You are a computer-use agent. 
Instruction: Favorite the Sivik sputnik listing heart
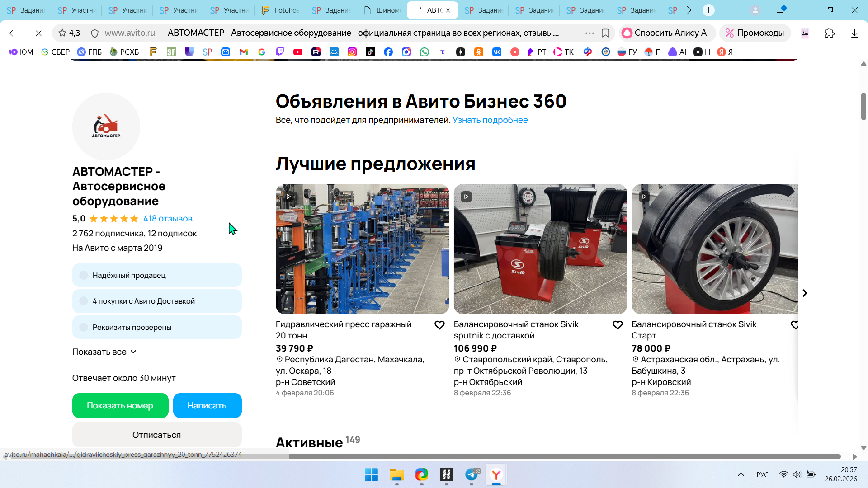618,325
